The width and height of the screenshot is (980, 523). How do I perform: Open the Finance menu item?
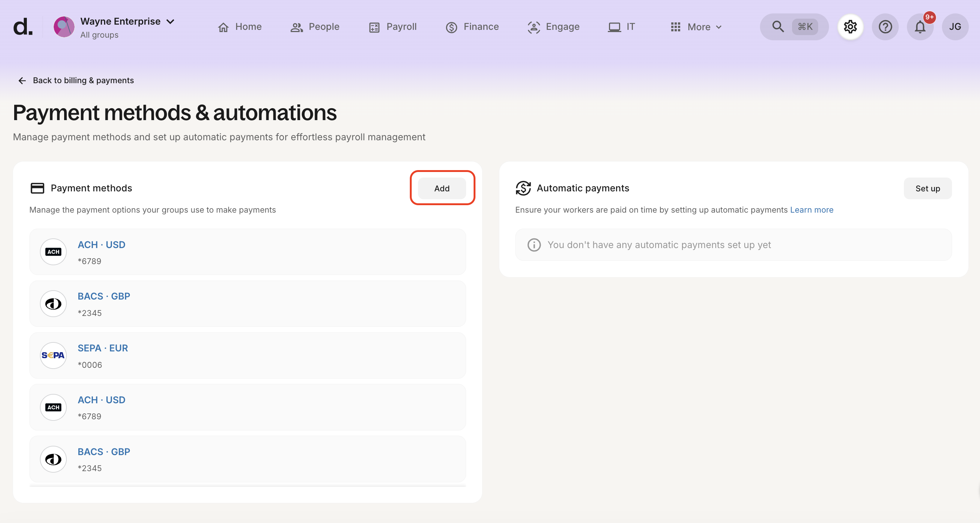coord(472,27)
